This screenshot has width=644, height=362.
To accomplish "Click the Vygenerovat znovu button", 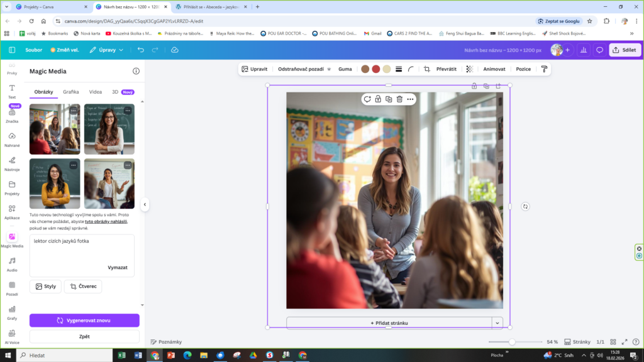I will click(x=84, y=321).
